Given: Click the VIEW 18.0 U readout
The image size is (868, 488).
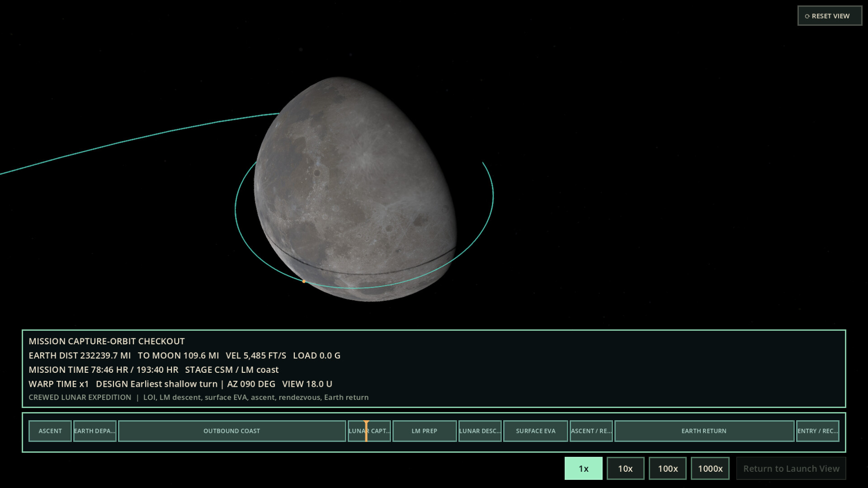Looking at the screenshot, I should coord(307,384).
